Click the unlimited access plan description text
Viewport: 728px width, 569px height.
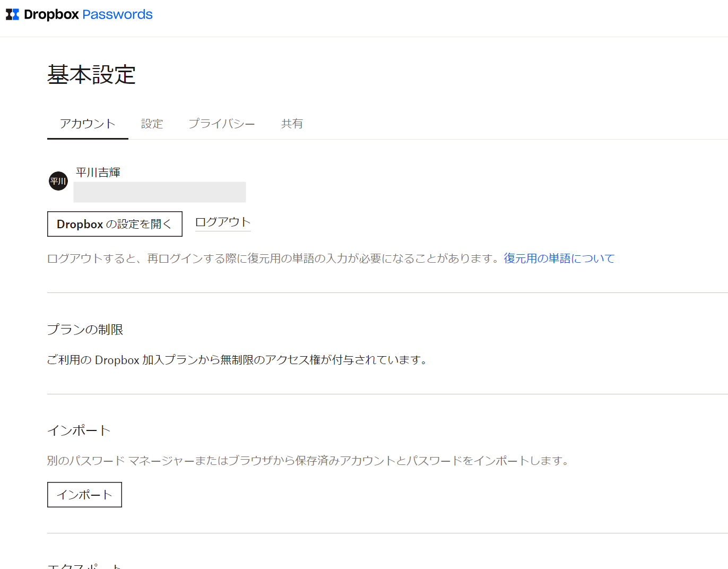pyautogui.click(x=237, y=360)
